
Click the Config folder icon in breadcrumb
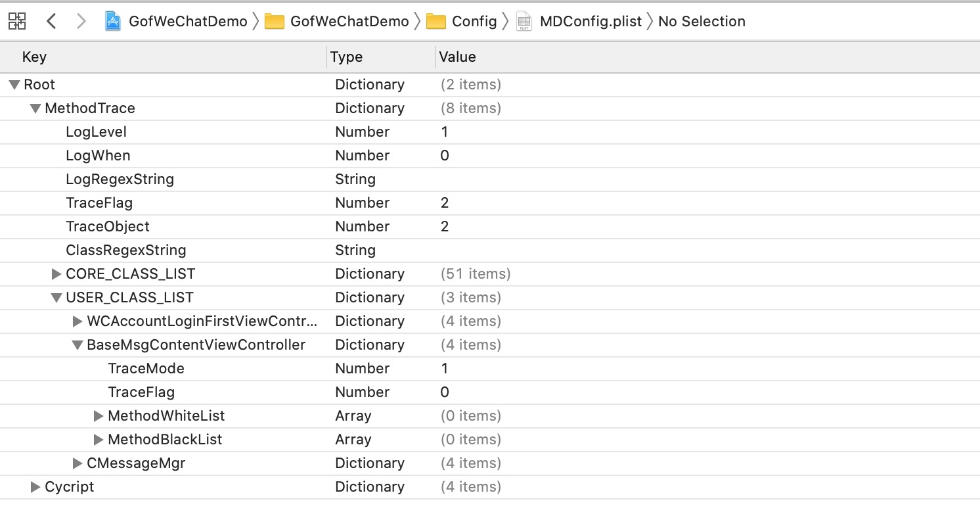pos(436,22)
